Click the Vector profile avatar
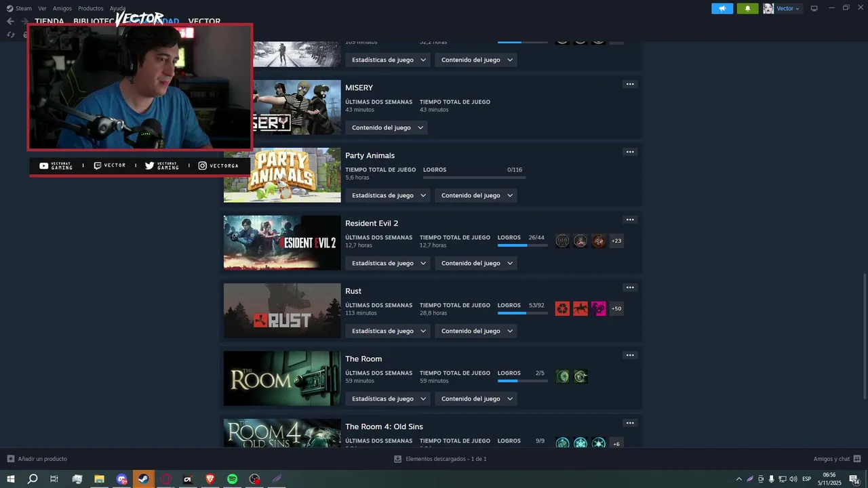Screen dimensions: 868x488 point(768,8)
